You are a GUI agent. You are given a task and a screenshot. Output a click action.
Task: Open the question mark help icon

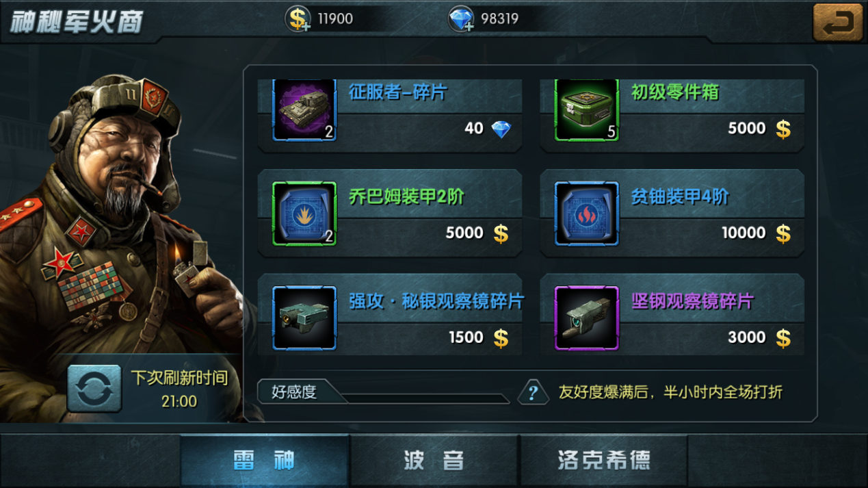pos(533,393)
